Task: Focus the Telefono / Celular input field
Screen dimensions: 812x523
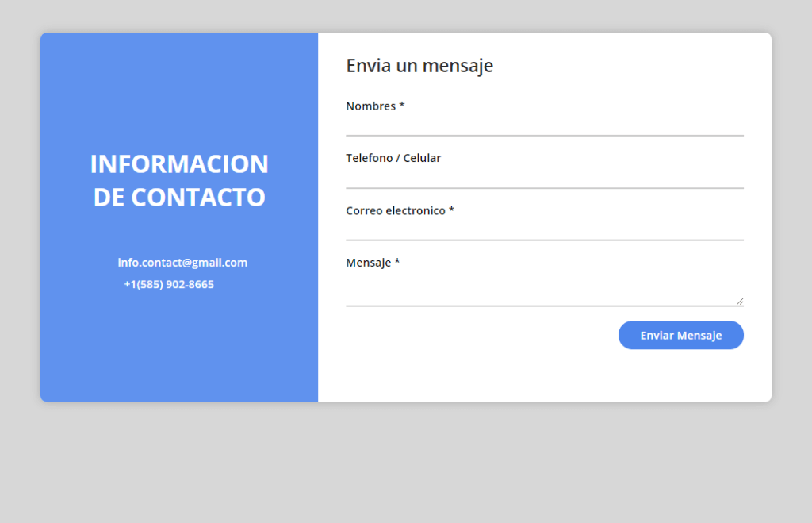Action: pyautogui.click(x=544, y=177)
